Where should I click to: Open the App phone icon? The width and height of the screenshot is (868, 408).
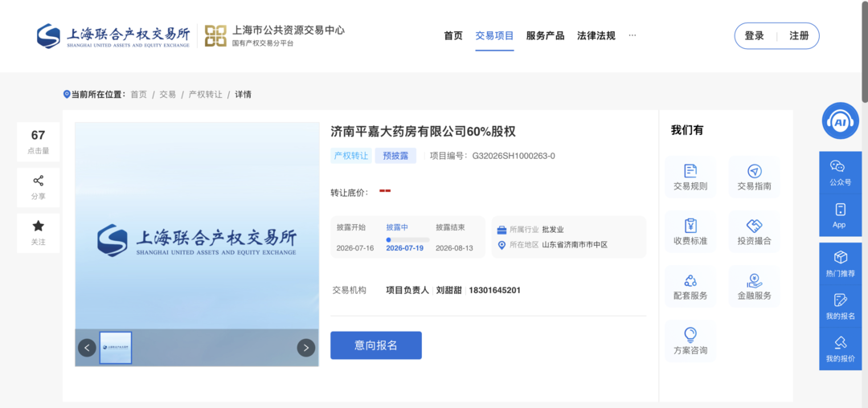[841, 210]
